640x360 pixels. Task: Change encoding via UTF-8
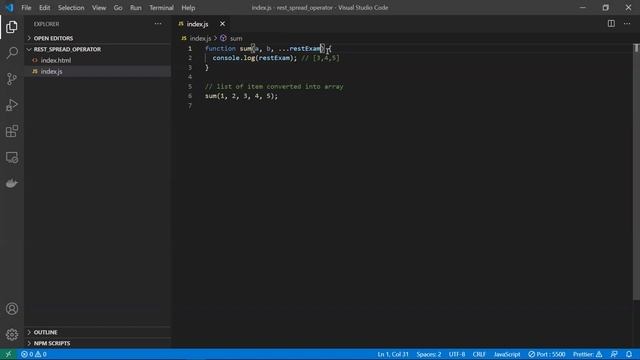[457, 354]
